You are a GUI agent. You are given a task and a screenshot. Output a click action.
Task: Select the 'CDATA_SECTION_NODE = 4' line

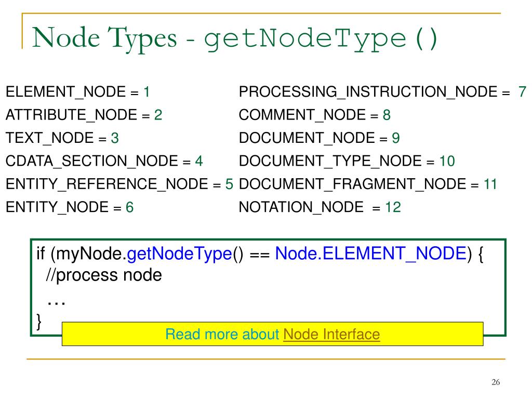pyautogui.click(x=104, y=161)
